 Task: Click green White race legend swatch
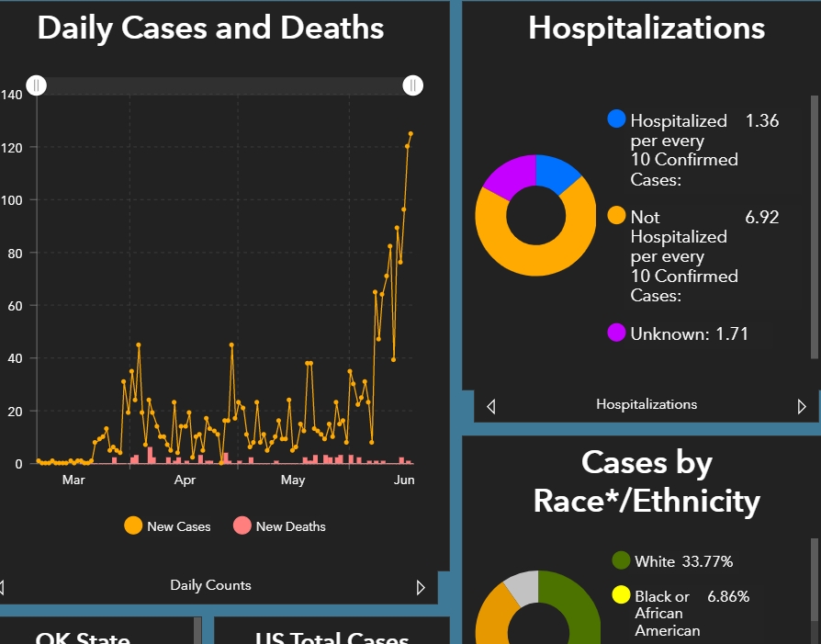coord(621,560)
